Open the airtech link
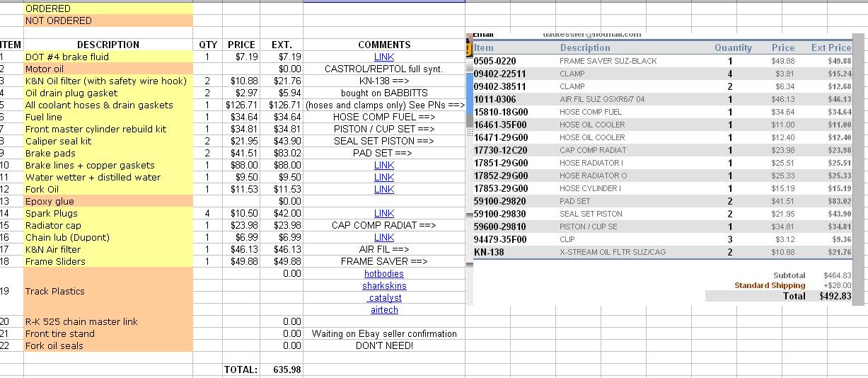Viewport: 868px width, 378px height. point(384,309)
